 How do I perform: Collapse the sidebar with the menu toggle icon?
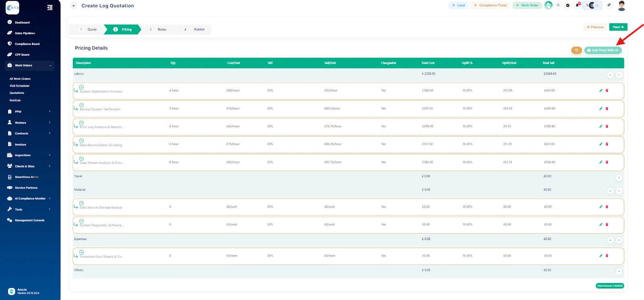coord(50,7)
